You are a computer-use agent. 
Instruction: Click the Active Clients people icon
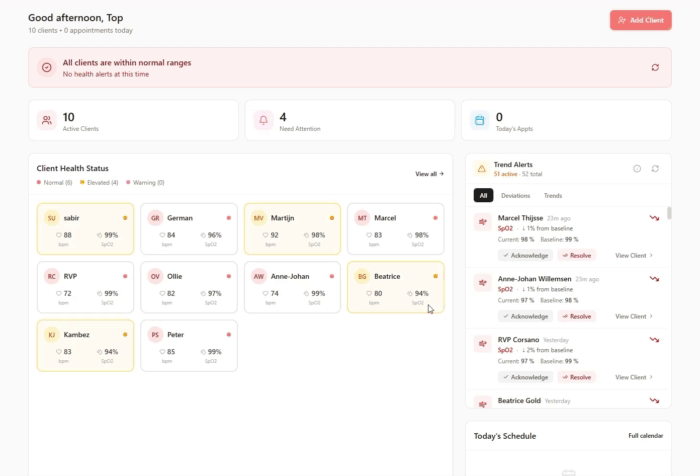[46, 120]
